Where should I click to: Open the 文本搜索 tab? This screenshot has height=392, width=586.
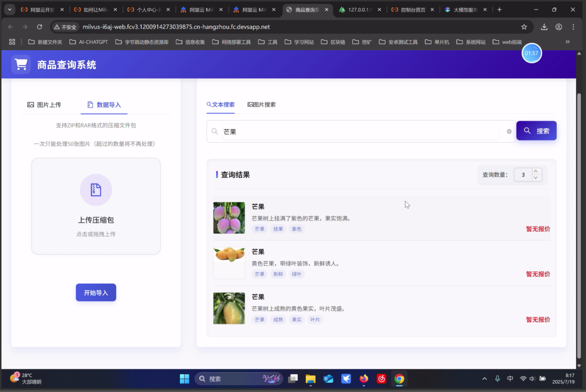[220, 105]
